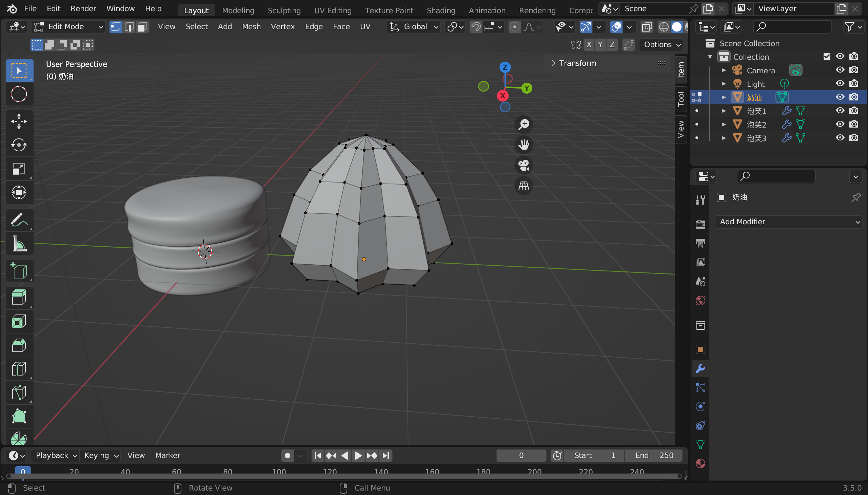Click the Marker timeline menu
Image resolution: width=868 pixels, height=495 pixels.
tap(167, 455)
